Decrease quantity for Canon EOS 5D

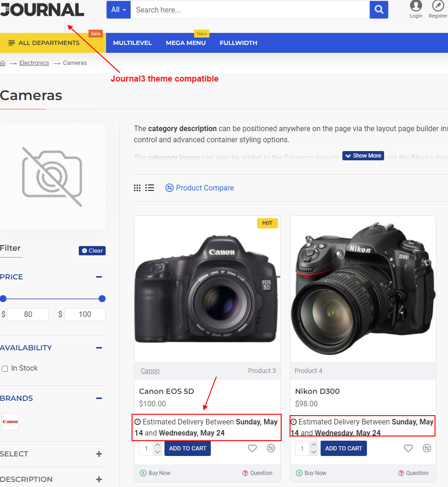pos(158,452)
